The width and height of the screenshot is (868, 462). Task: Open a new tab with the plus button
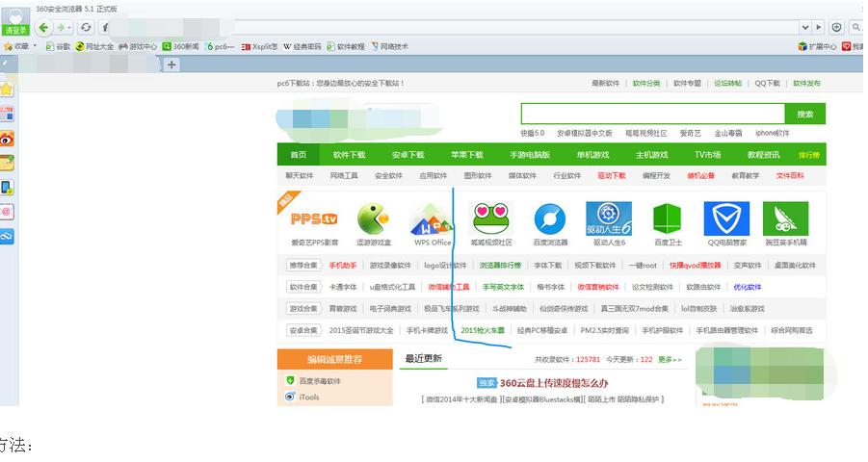tap(171, 64)
